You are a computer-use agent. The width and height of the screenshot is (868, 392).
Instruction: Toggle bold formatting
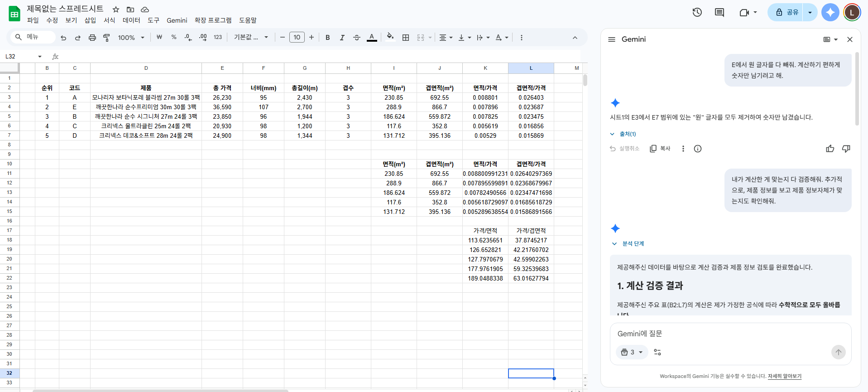[328, 38]
